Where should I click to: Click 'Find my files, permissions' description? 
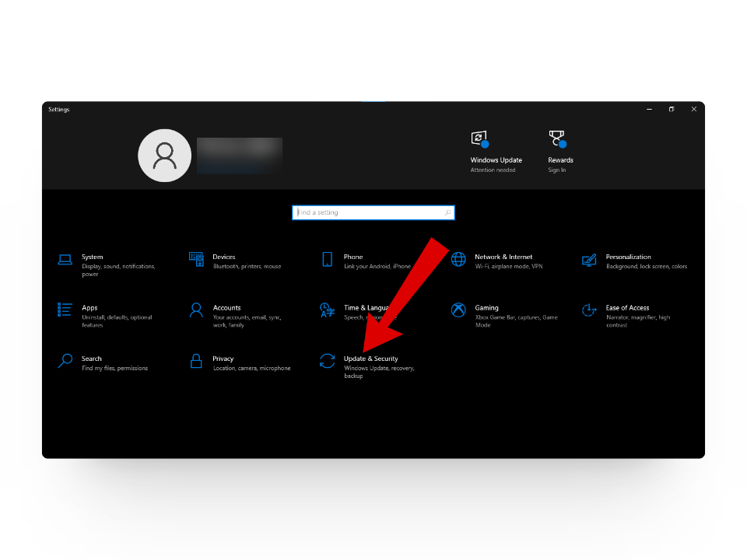(115, 368)
